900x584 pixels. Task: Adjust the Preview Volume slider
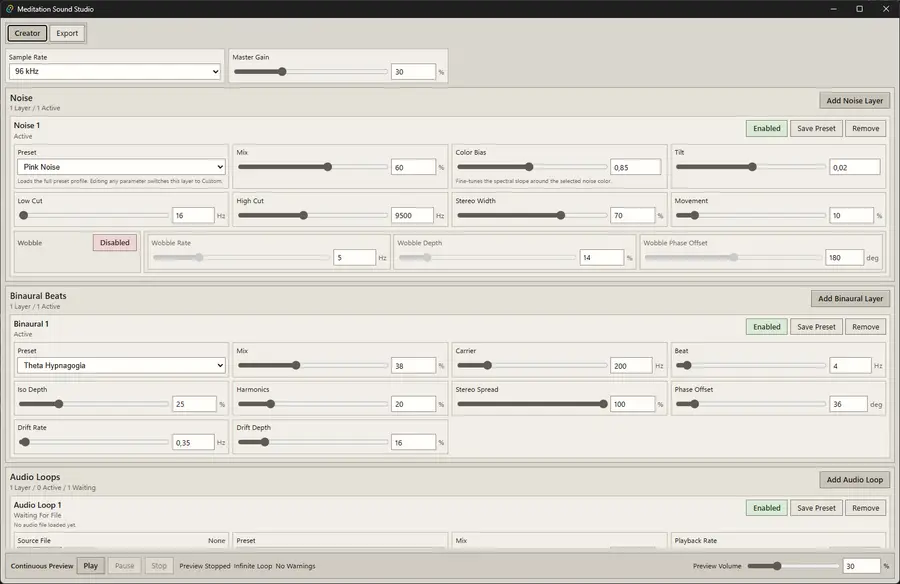(793, 566)
